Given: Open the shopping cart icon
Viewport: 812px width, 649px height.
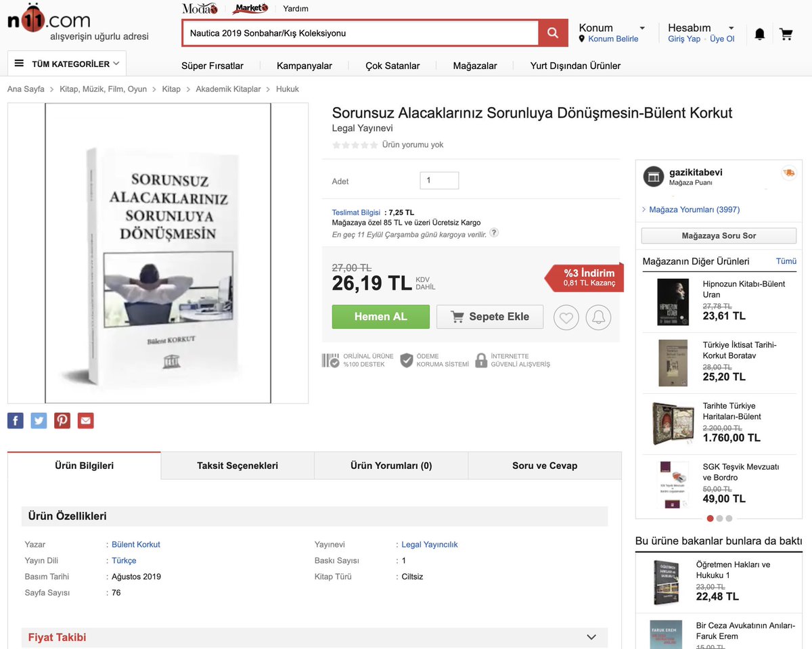Looking at the screenshot, I should tap(786, 34).
